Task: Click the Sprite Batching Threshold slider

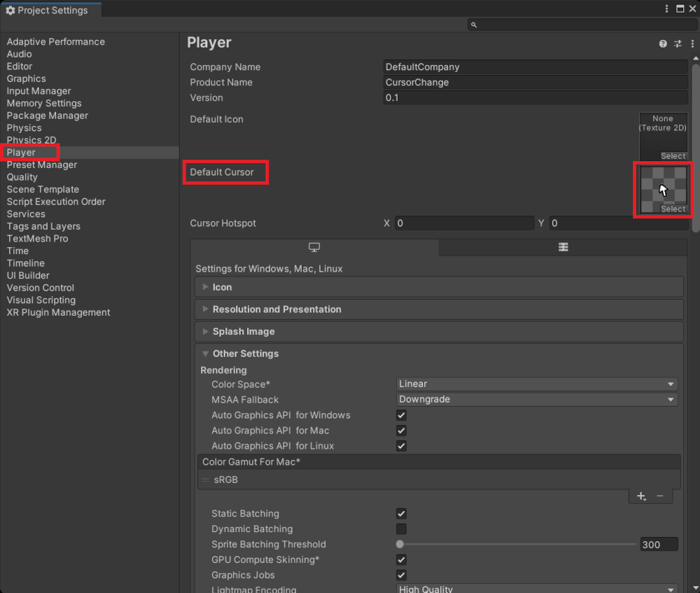Action: [x=517, y=545]
